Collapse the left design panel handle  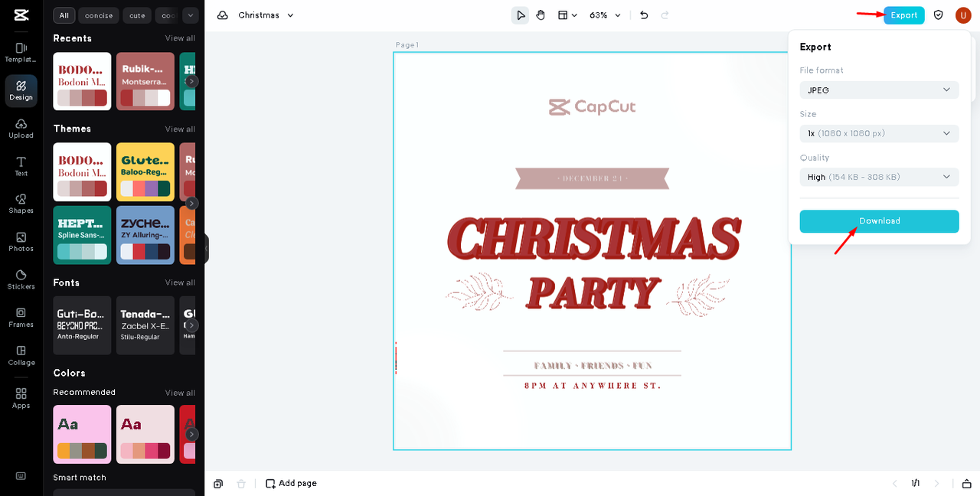206,249
